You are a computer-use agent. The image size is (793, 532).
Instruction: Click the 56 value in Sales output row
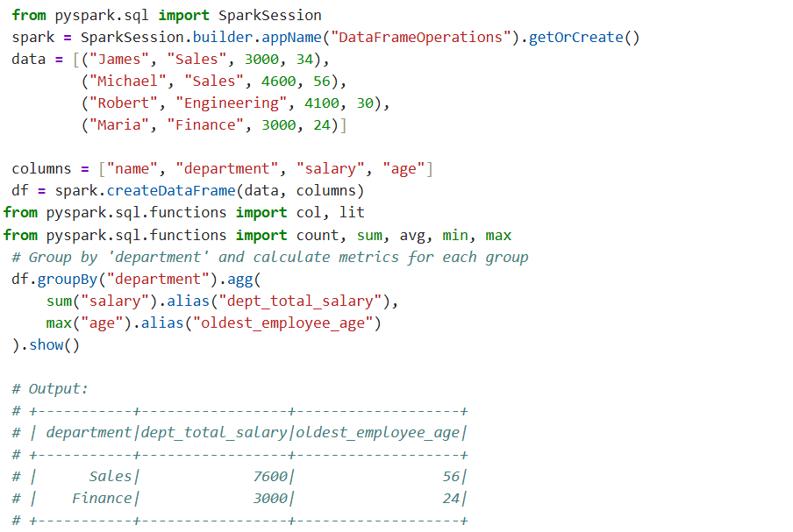click(x=451, y=477)
